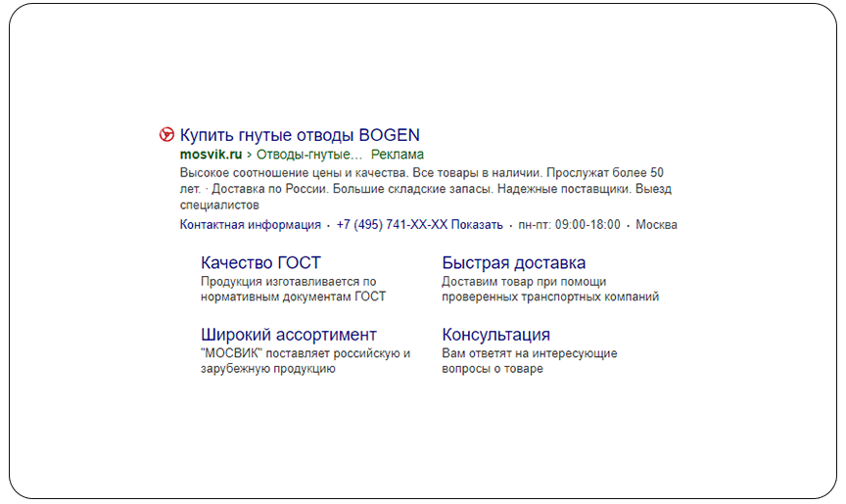Click the description 'Высокое соотношение цены и качества'
This screenshot has height=504, width=846.
294,173
